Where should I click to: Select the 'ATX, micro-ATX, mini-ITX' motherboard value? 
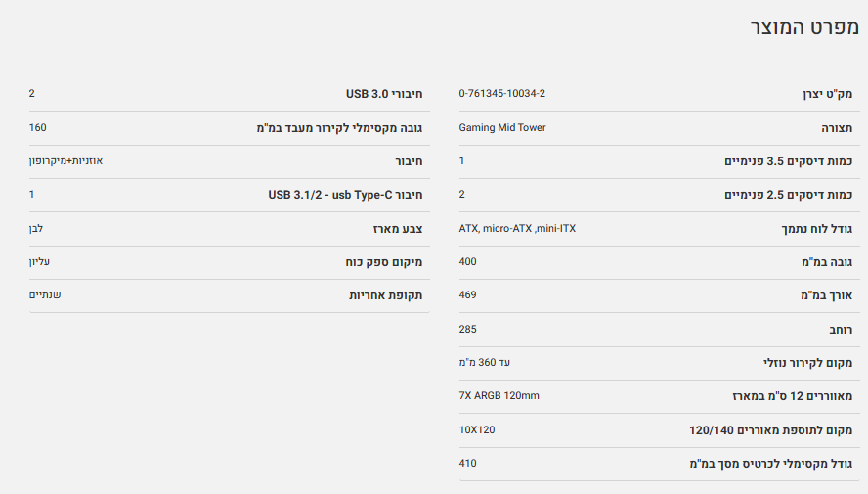point(517,228)
